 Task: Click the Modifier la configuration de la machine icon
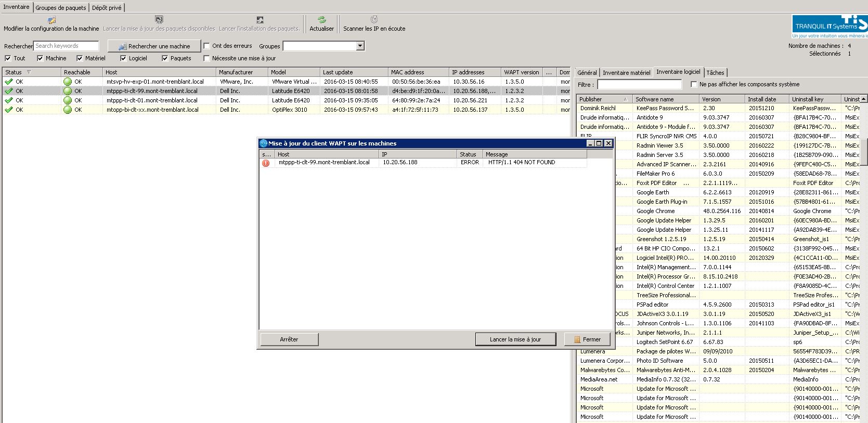51,20
